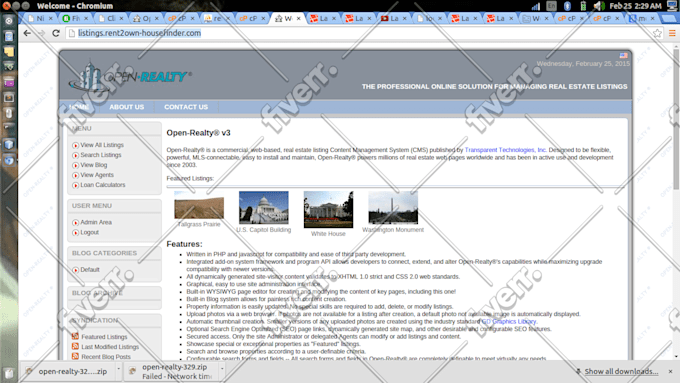Open the White House listing thumbnail
680x383 pixels.
328,210
